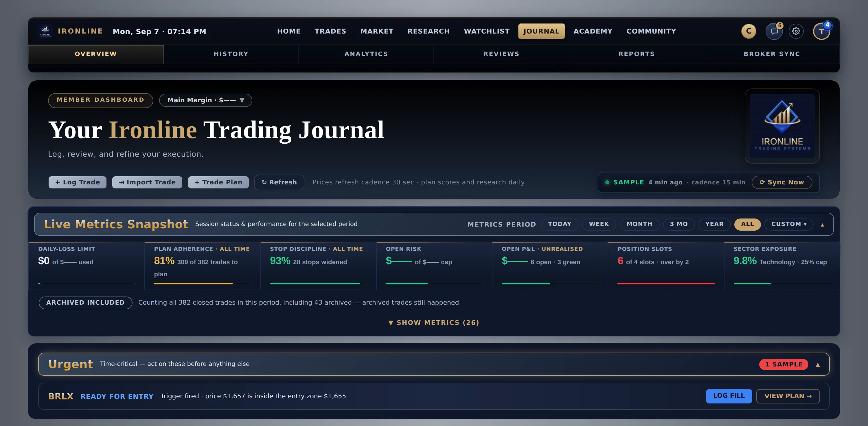Click the Ironline logo icon in the header
868x426 pixels.
pyautogui.click(x=45, y=31)
